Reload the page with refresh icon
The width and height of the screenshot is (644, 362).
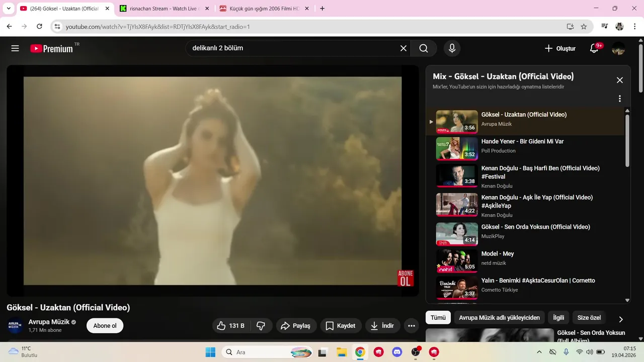[39, 26]
